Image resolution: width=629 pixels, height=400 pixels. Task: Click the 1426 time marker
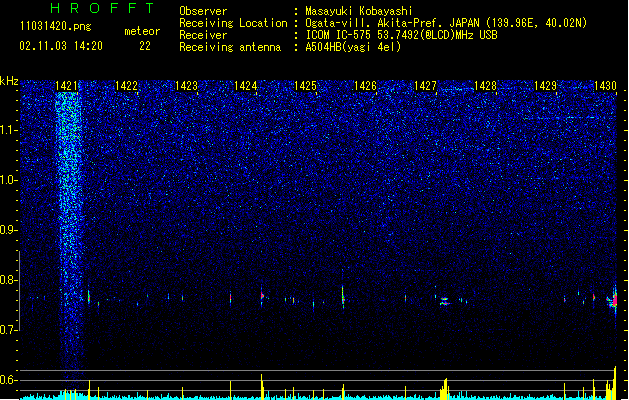coord(365,86)
